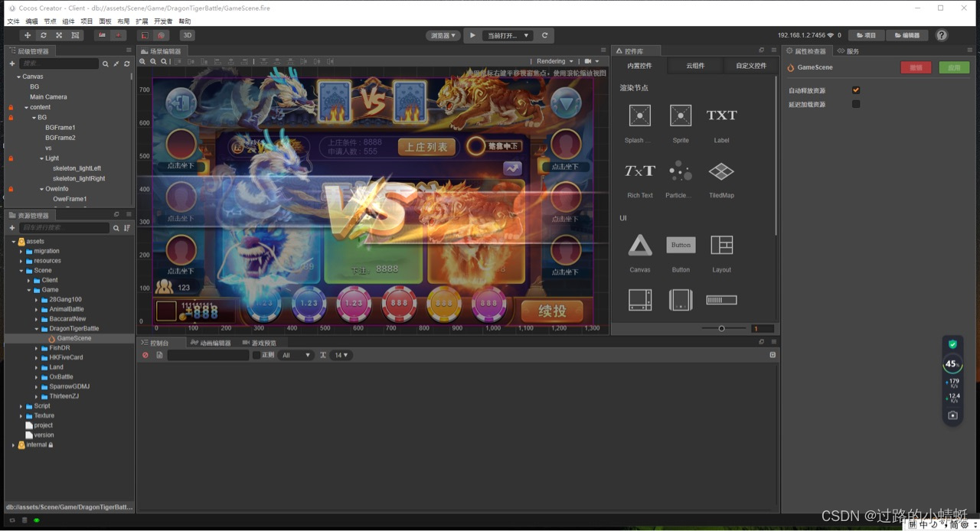The image size is (980, 531).
Task: Enable the 延迟加载资源 checkbox
Action: coord(856,104)
